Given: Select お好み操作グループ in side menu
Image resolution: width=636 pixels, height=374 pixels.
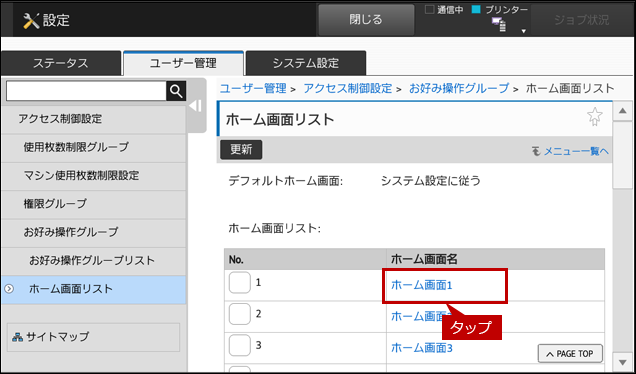Looking at the screenshot, I should point(93,233).
